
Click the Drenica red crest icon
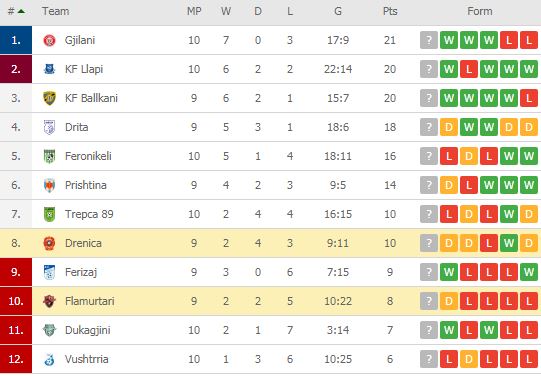49,243
